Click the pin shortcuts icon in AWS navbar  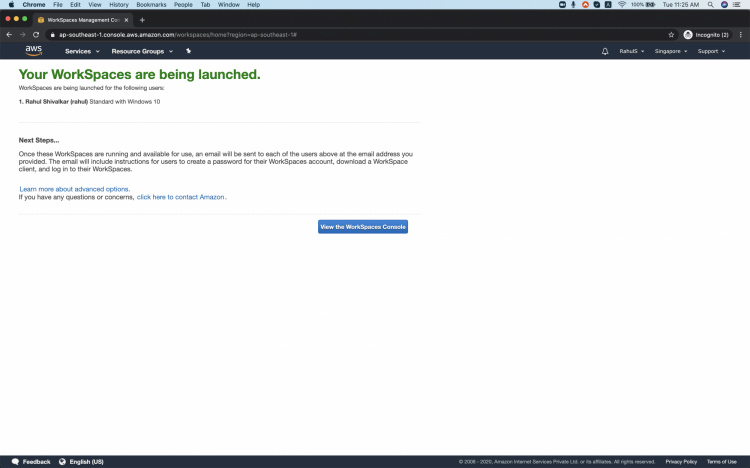point(188,51)
